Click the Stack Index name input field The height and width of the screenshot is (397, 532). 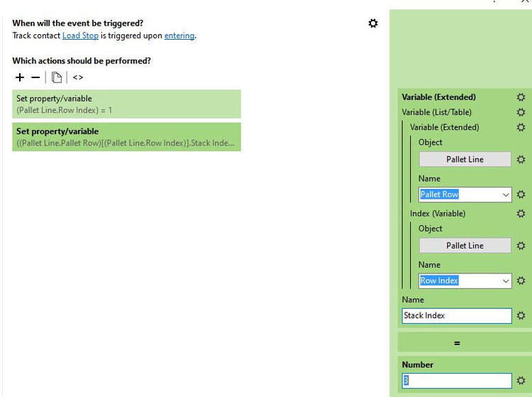(x=456, y=315)
